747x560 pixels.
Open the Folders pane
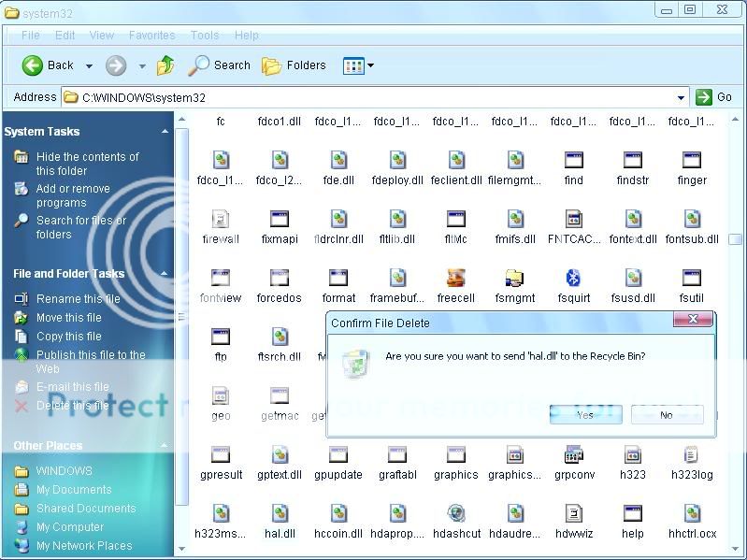[294, 65]
